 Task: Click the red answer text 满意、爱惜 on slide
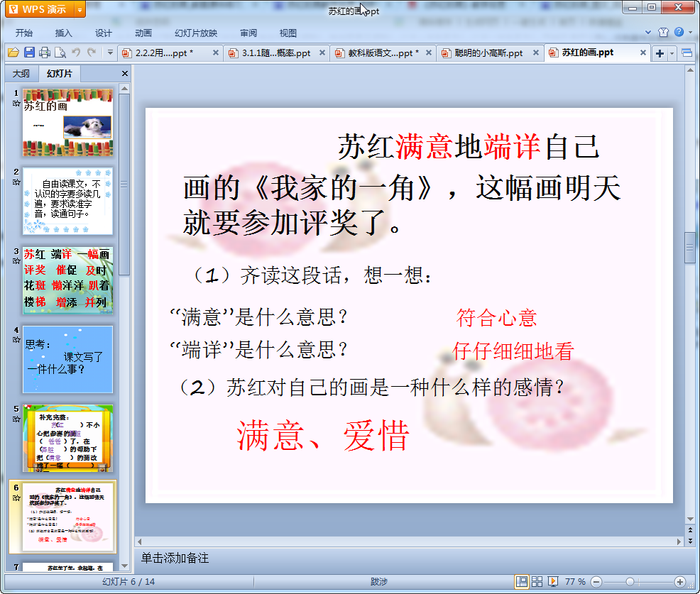tap(323, 436)
